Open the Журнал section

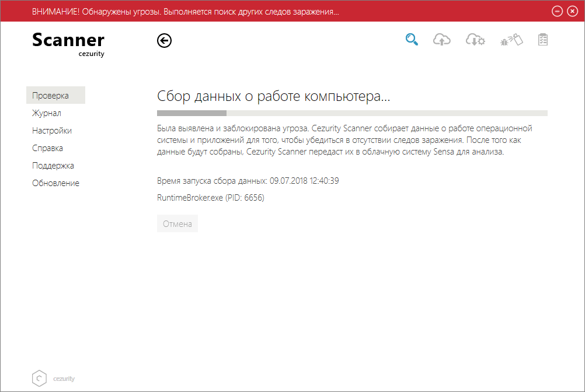(47, 113)
